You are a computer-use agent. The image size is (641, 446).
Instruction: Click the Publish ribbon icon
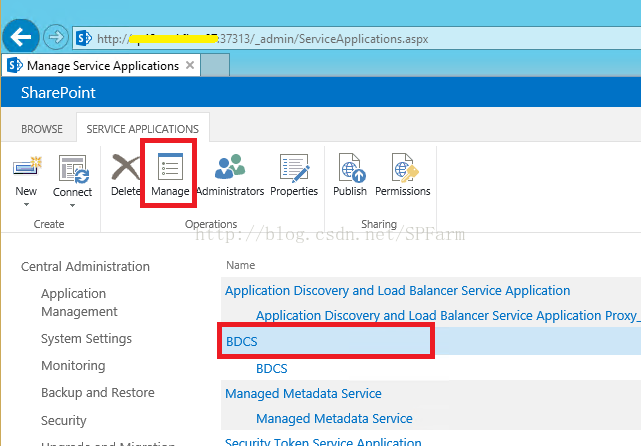(x=352, y=167)
